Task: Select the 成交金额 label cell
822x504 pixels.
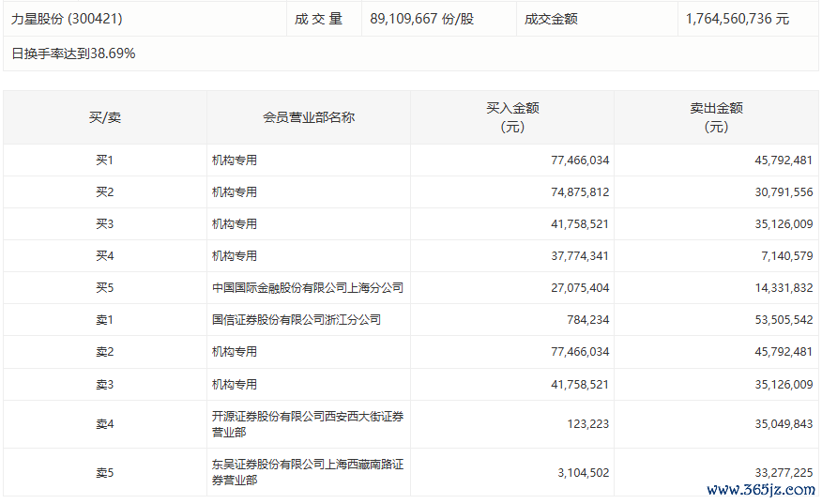Action: point(551,19)
